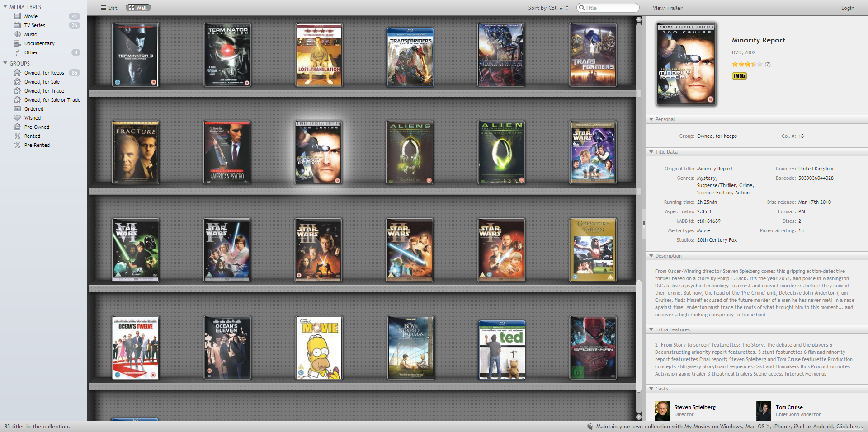
Task: Click the Pre-Owned house icon
Action: click(x=17, y=127)
